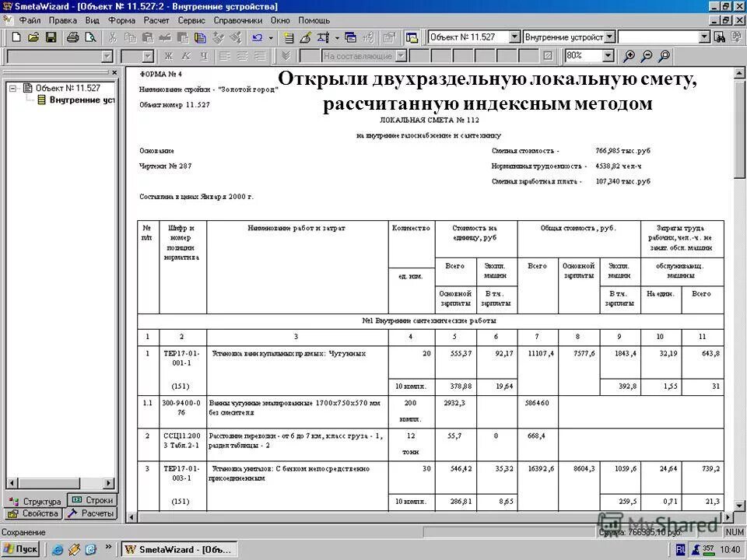
Task: Click the 'ЛОКАЛЬНАЯ СМЕТА № 112' heading
Action: click(430, 120)
